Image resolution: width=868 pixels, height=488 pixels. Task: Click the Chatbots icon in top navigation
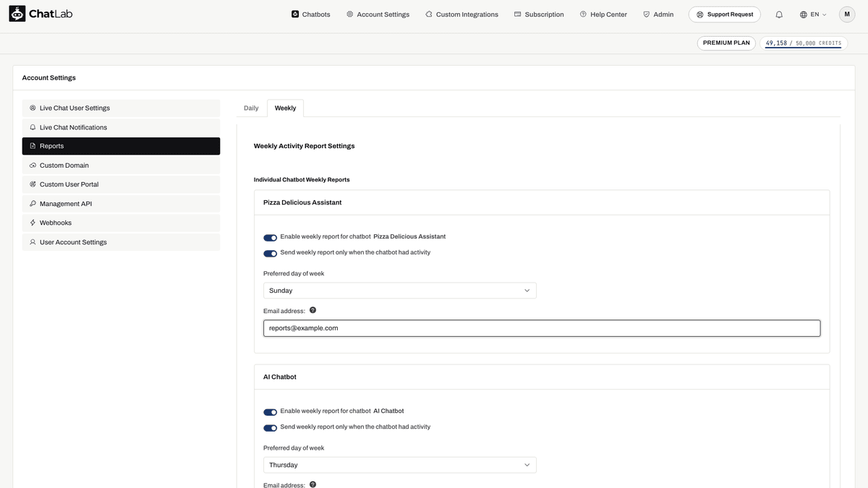(x=295, y=14)
